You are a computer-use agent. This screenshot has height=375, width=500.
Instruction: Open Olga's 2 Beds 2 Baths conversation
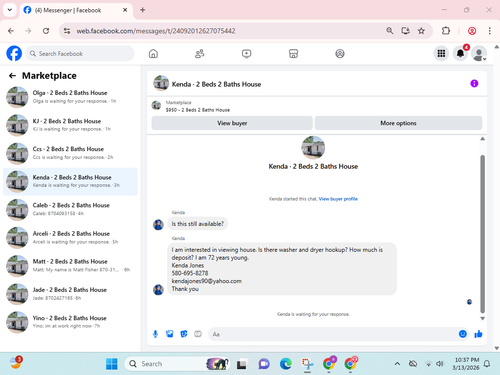click(x=70, y=97)
